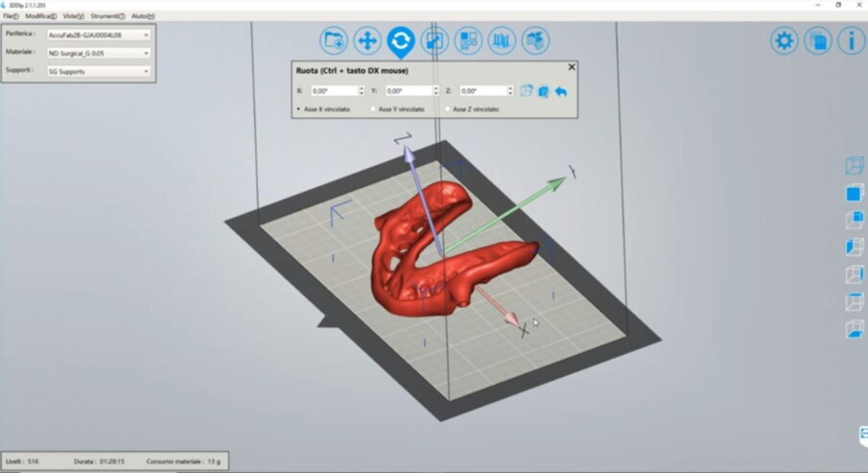Viewport: 868px width, 473px height.
Task: Select the Move tool icon
Action: [366, 40]
